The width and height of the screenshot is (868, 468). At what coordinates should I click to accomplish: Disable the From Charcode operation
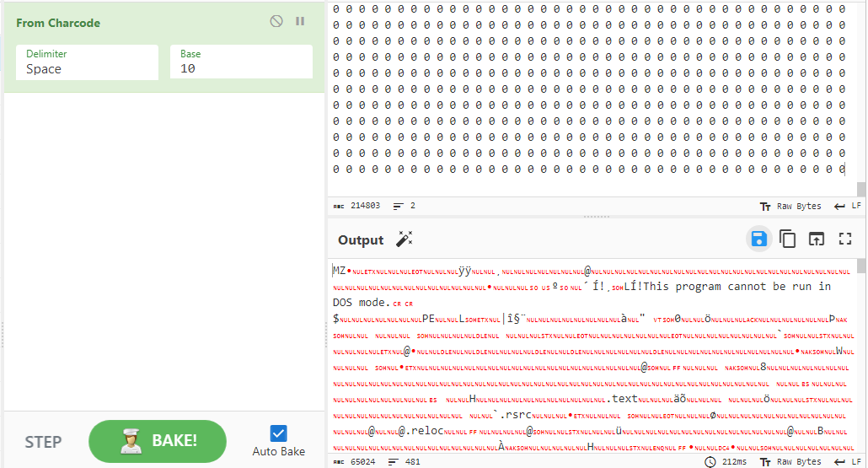(x=276, y=22)
